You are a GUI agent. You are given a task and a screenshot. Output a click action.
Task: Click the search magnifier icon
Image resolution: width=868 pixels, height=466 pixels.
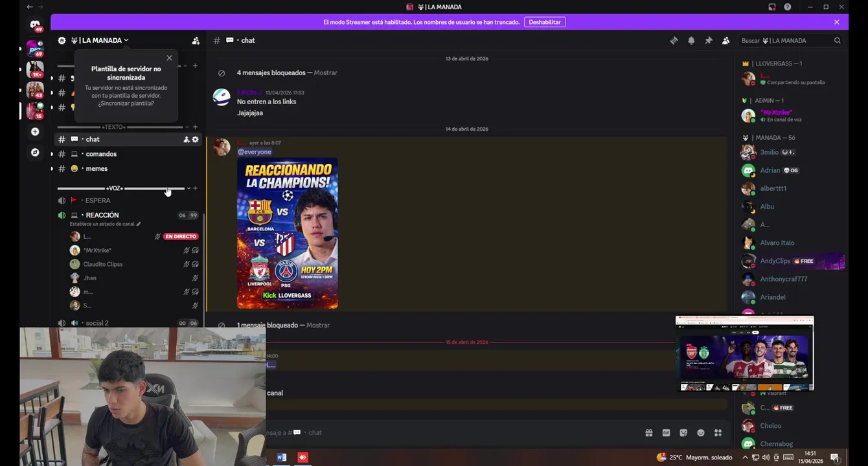837,40
